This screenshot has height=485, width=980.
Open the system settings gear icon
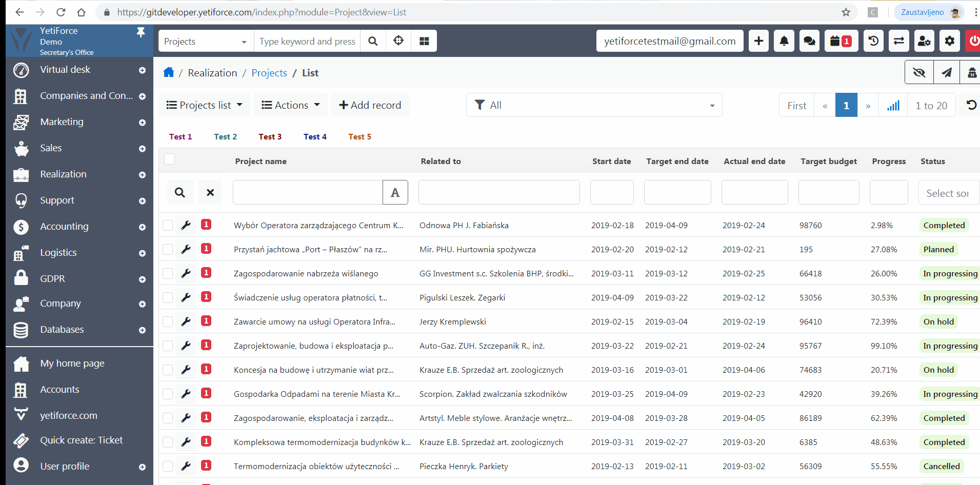pyautogui.click(x=949, y=41)
